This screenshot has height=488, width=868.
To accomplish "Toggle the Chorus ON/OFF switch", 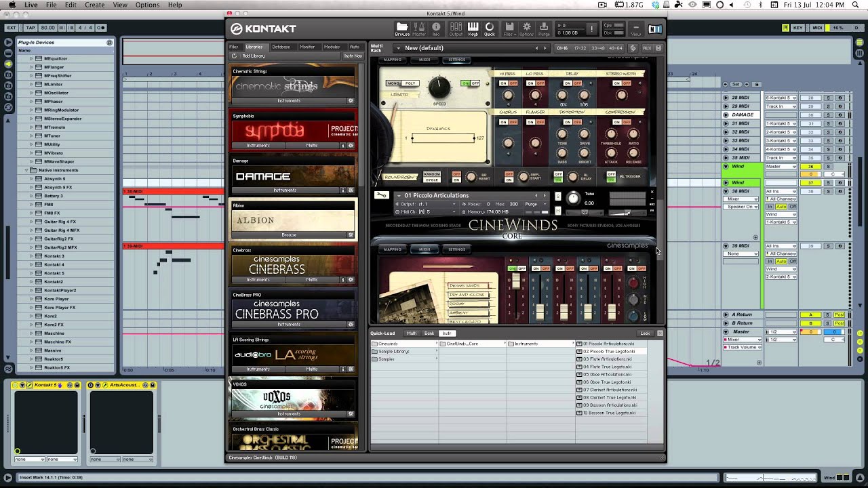I will point(508,122).
